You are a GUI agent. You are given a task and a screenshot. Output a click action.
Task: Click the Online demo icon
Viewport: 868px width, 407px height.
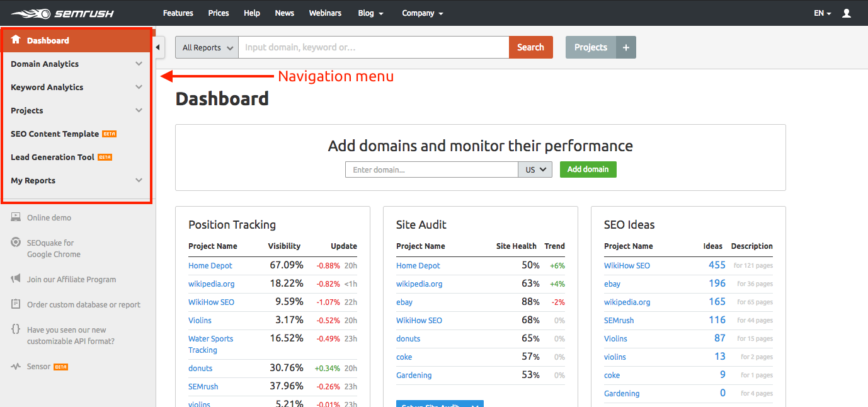click(16, 217)
